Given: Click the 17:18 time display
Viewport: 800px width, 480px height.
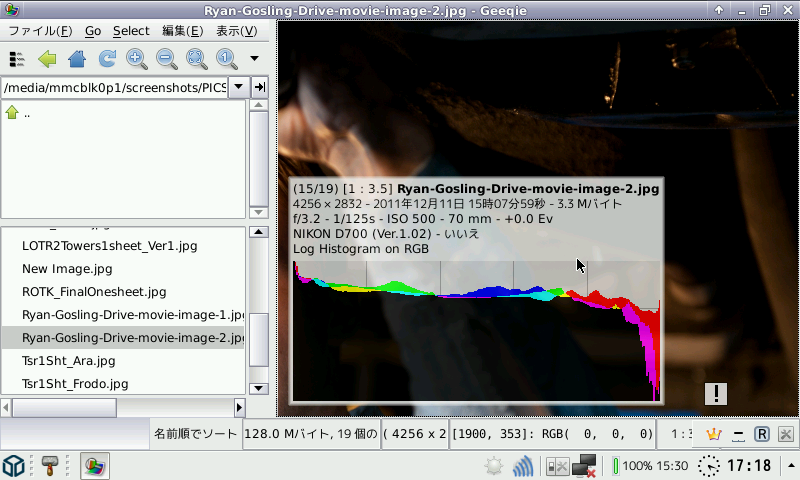Looking at the screenshot, I should pos(748,466).
